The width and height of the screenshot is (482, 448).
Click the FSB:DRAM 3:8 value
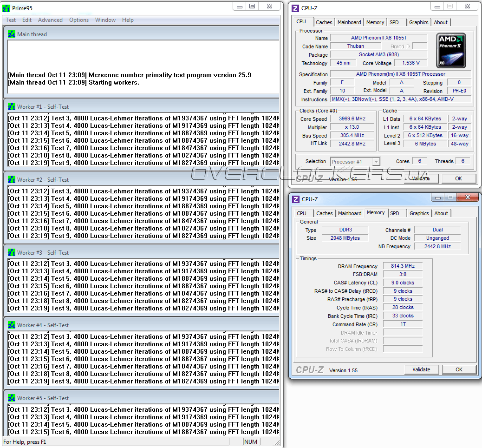tap(403, 275)
